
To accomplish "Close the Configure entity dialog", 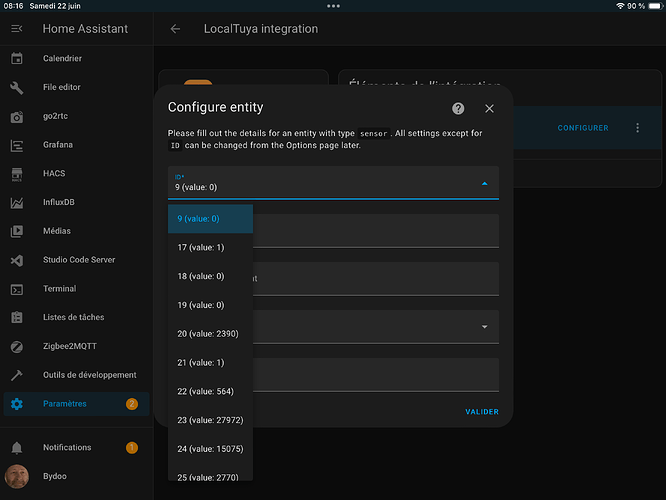I will click(x=489, y=109).
